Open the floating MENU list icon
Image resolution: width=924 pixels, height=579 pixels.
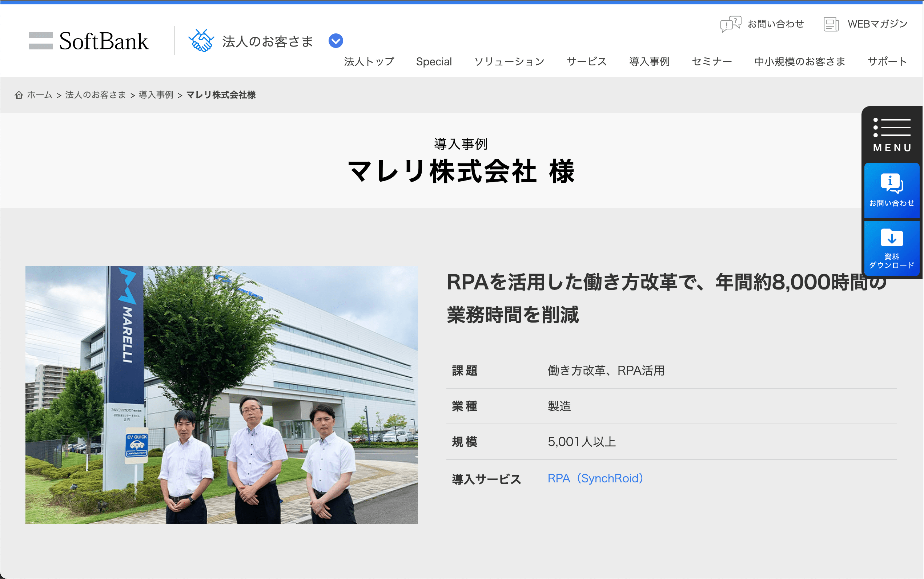coord(892,127)
